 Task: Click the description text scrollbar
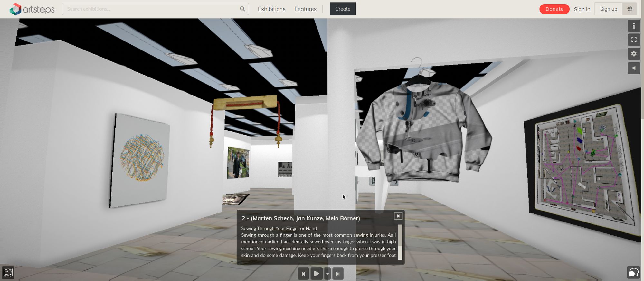[x=400, y=242]
